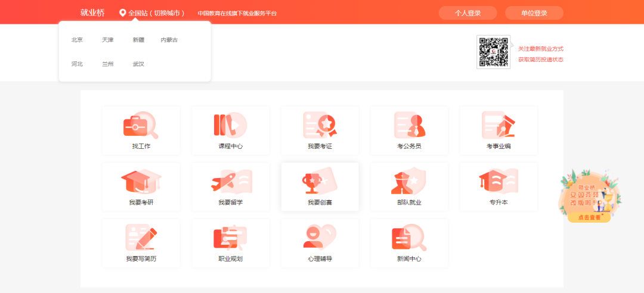This screenshot has height=293, width=644.
Task: Click the 中国教育在线旗下就业服务平台 tagline
Action: (x=237, y=13)
